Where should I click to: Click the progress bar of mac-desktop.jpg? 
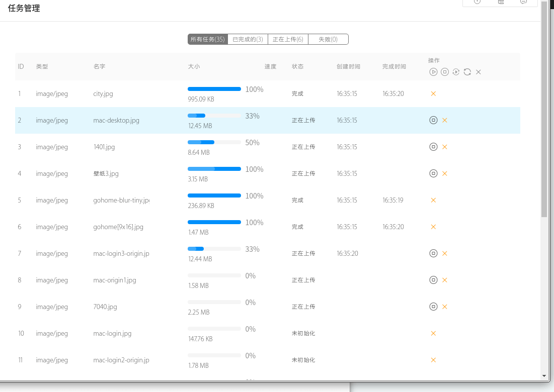tap(214, 116)
